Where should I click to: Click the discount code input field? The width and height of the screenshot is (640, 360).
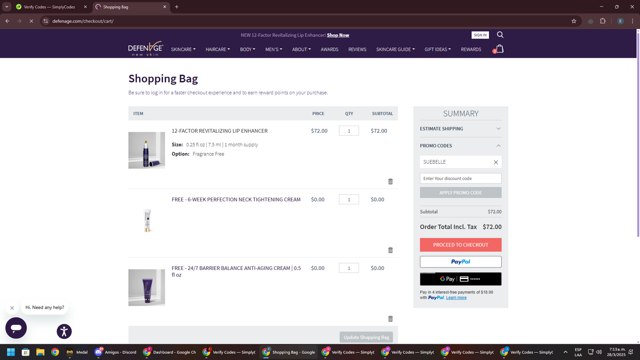(460, 178)
